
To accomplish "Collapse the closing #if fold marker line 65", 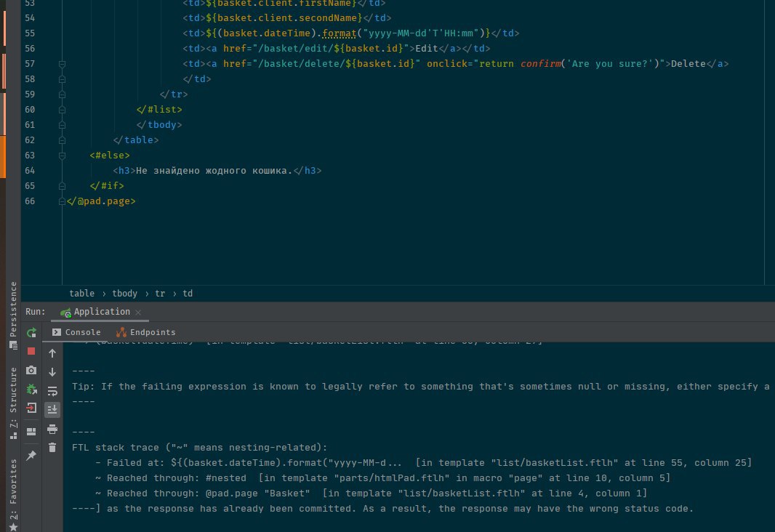I will point(62,186).
